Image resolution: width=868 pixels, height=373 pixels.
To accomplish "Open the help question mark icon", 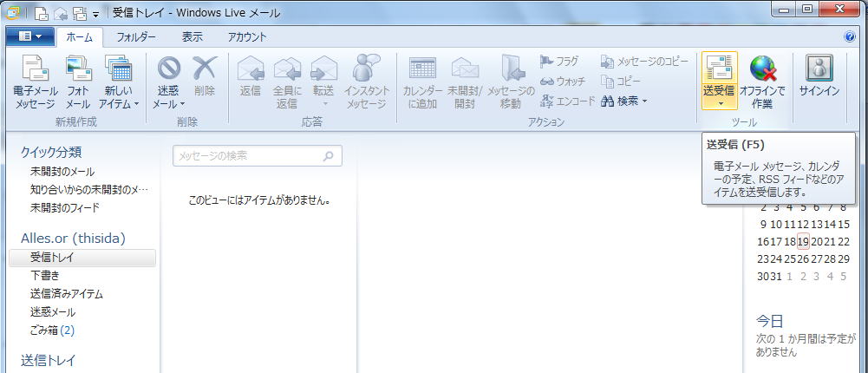I will point(850,37).
